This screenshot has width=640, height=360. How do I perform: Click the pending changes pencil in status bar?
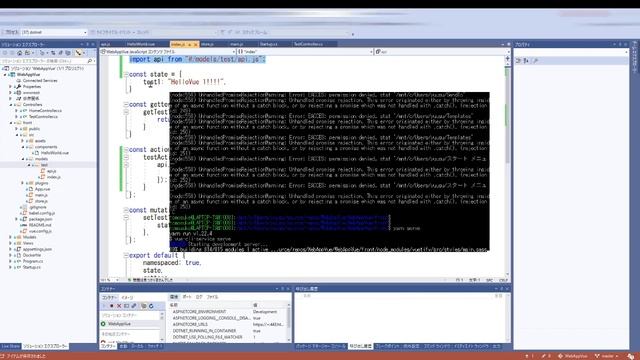tap(546, 356)
